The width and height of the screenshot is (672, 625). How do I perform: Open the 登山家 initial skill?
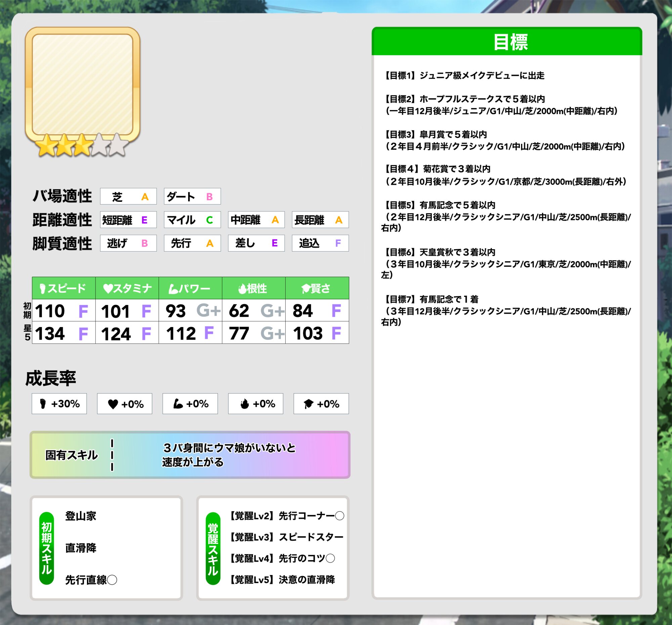tap(80, 516)
